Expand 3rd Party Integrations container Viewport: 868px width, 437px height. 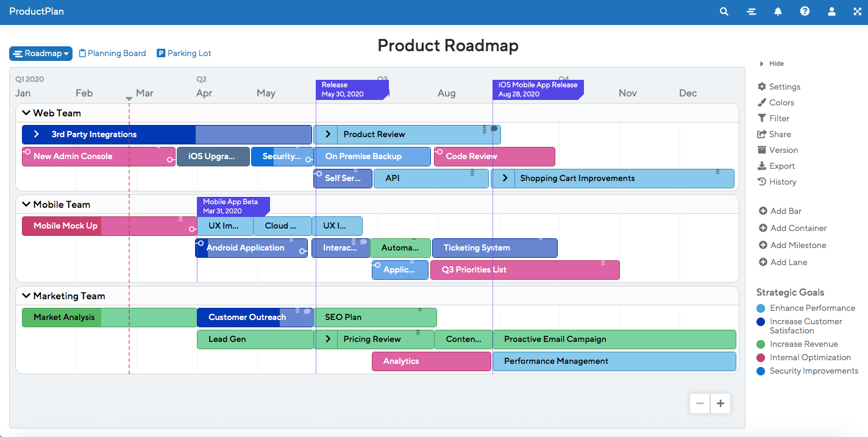[36, 134]
